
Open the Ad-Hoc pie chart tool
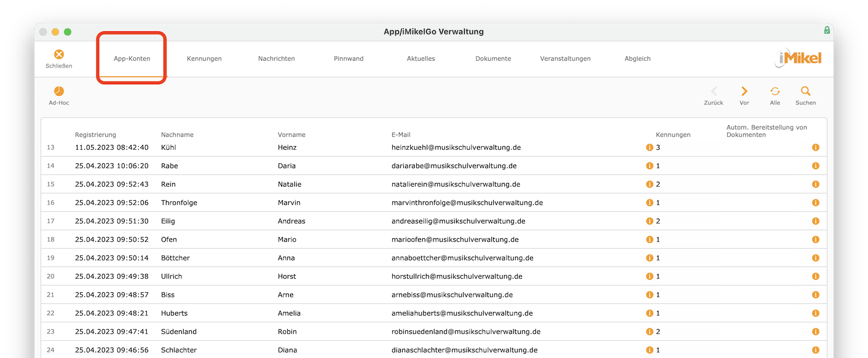point(59,91)
